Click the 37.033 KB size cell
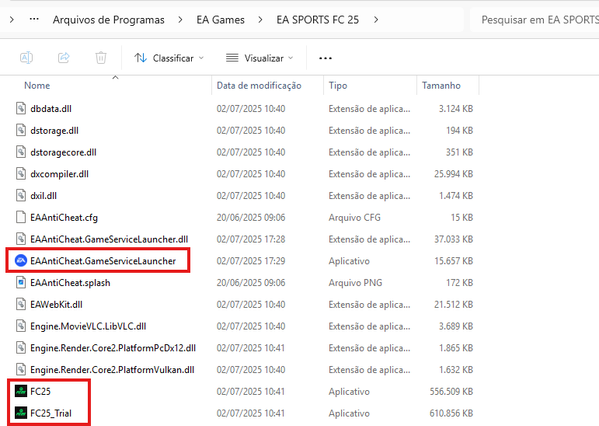Image resolution: width=599 pixels, height=426 pixels. coord(453,240)
